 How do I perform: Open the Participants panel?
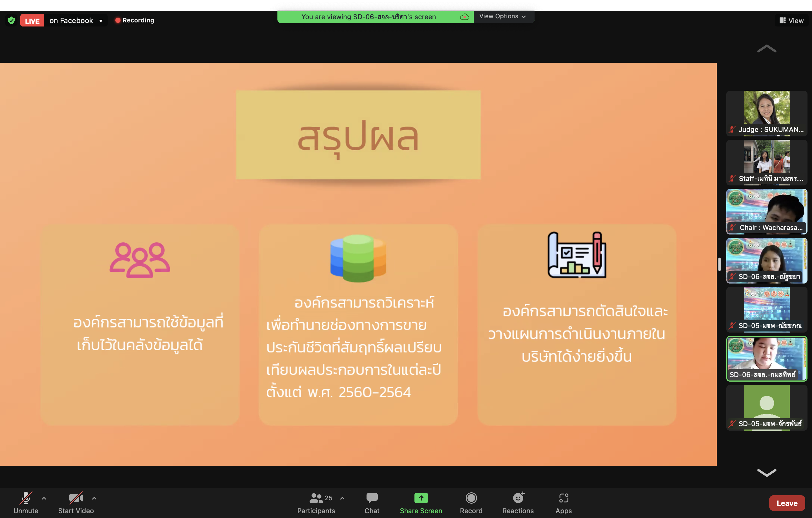coord(316,502)
